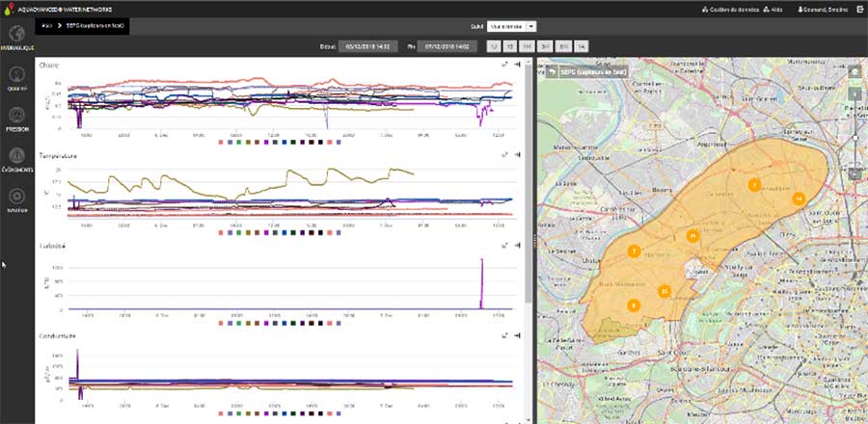Collapse the Turbidité chart panel arrow icon
This screenshot has height=424, width=868.
517,245
